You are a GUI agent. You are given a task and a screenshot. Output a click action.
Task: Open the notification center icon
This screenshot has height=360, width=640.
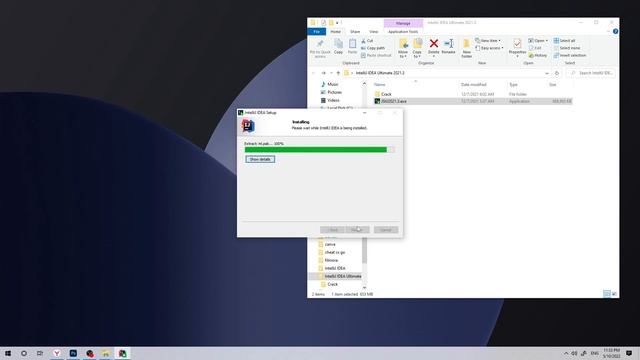coord(629,353)
